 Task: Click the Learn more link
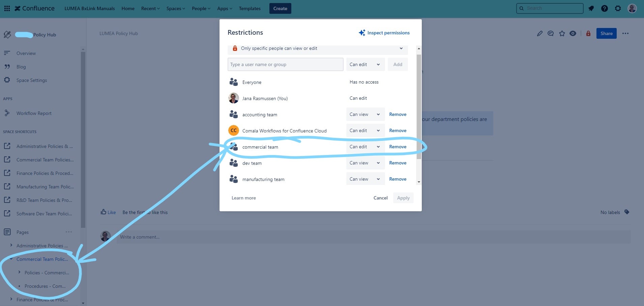tap(243, 198)
